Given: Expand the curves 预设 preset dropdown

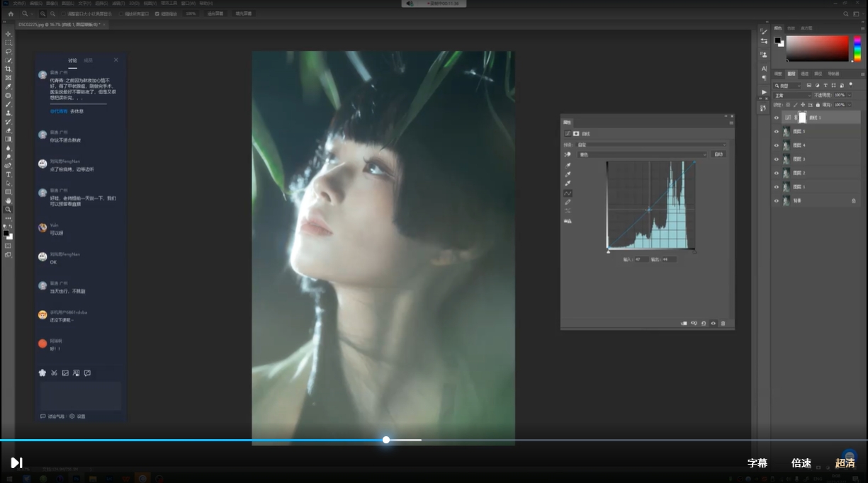Looking at the screenshot, I should pyautogui.click(x=651, y=144).
